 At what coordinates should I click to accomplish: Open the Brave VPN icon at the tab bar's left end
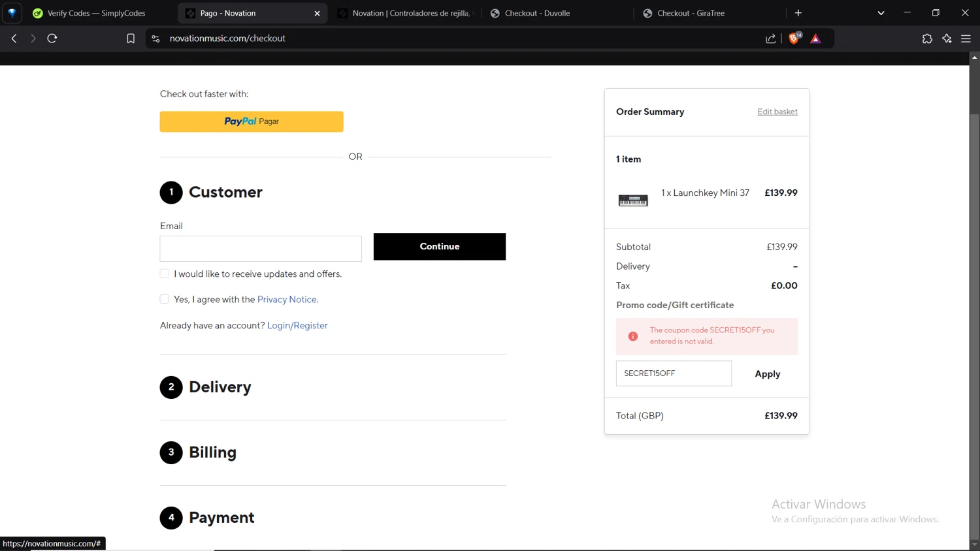[x=12, y=13]
